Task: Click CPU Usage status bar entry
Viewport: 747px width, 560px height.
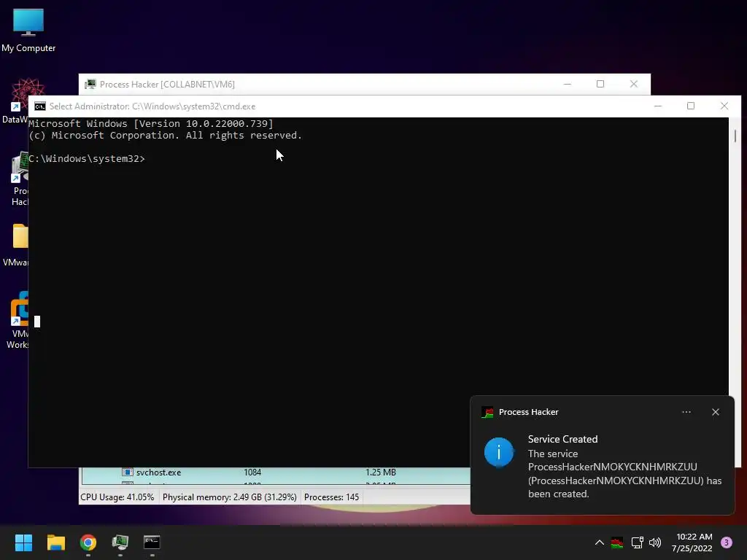Action: [117, 497]
